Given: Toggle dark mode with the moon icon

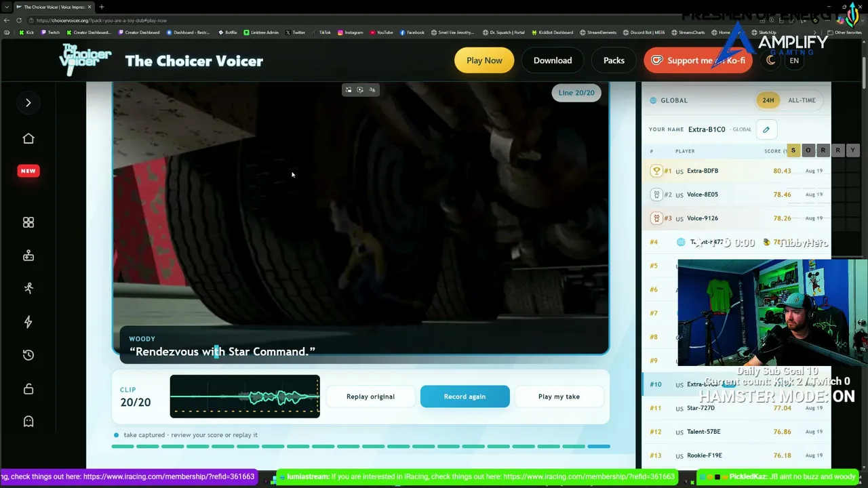Looking at the screenshot, I should (771, 60).
